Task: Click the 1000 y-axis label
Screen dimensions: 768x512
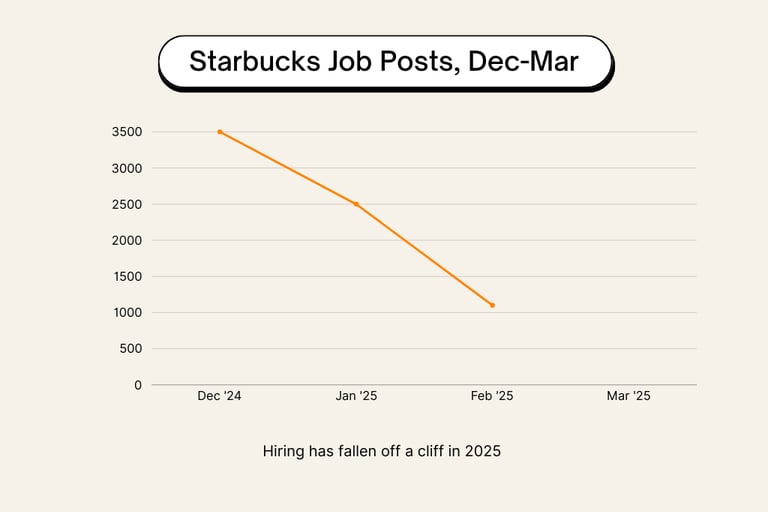Action: (x=126, y=312)
